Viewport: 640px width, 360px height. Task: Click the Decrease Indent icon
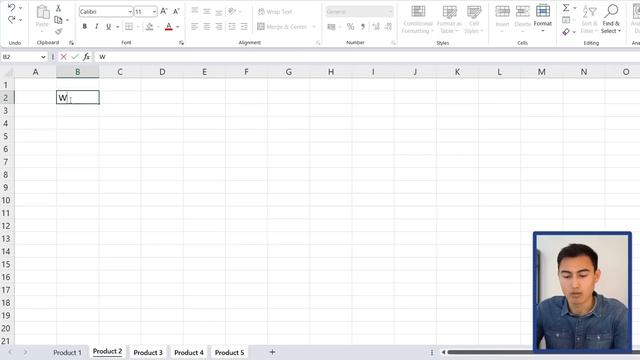pos(232,27)
